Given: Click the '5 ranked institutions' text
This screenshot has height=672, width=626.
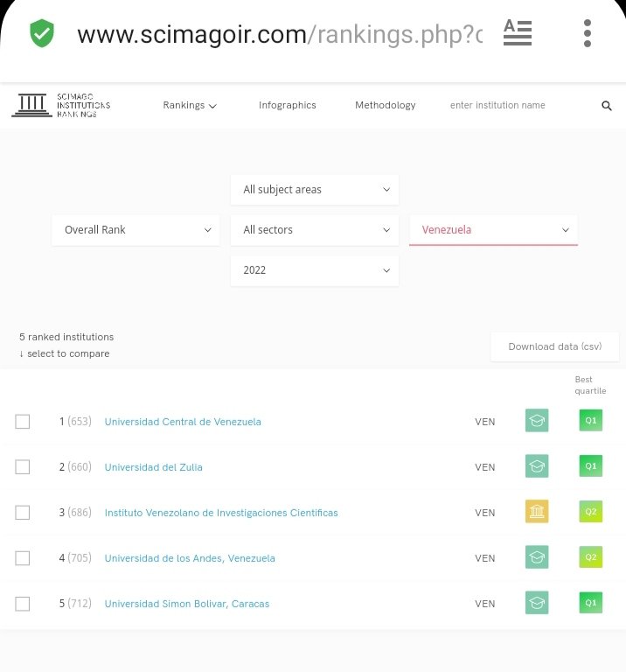Looking at the screenshot, I should pos(66,337).
